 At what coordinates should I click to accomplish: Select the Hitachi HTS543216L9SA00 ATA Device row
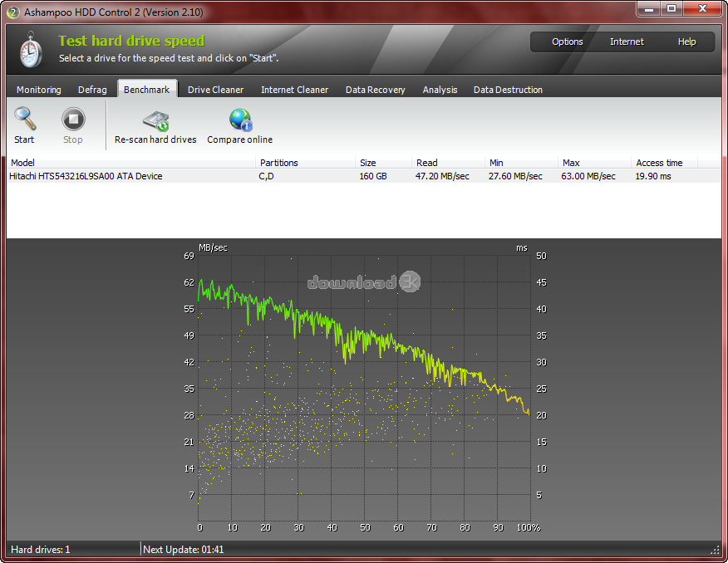364,176
